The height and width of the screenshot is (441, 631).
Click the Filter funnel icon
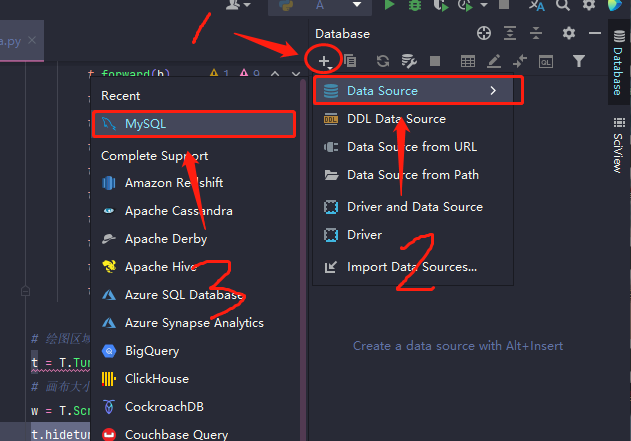(579, 62)
